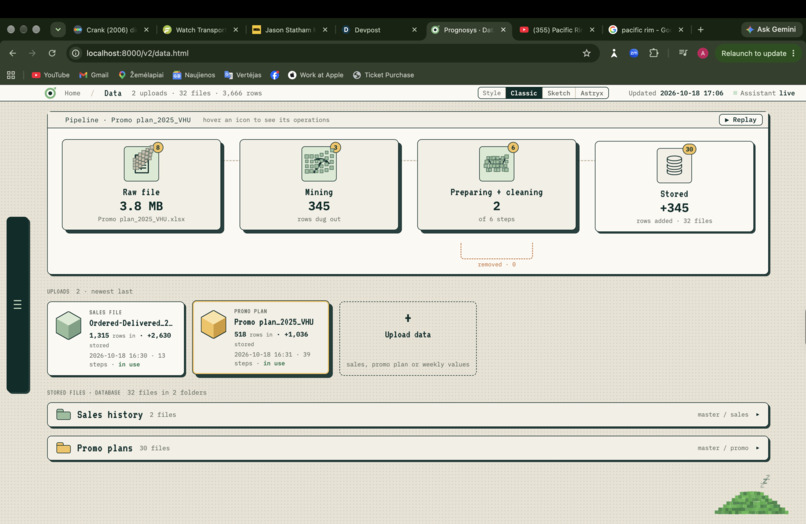Open the browser apps grid icon in bookmarks bar
The image size is (806, 524).
point(11,75)
